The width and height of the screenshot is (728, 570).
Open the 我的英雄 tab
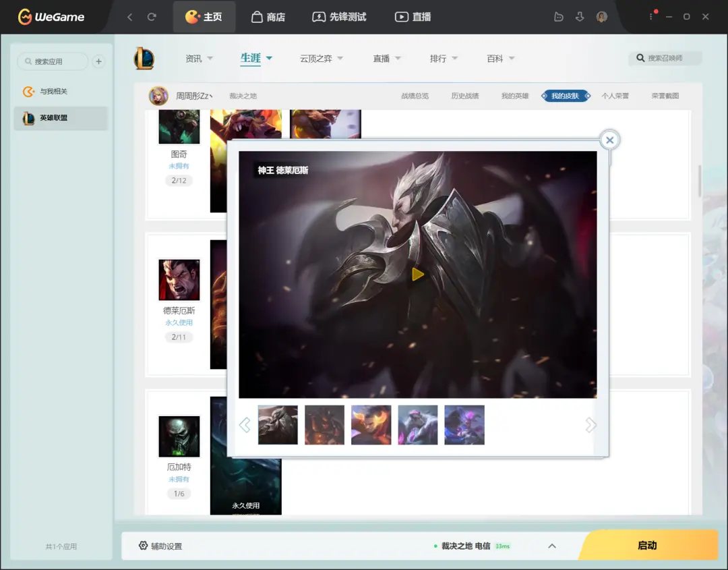(515, 96)
